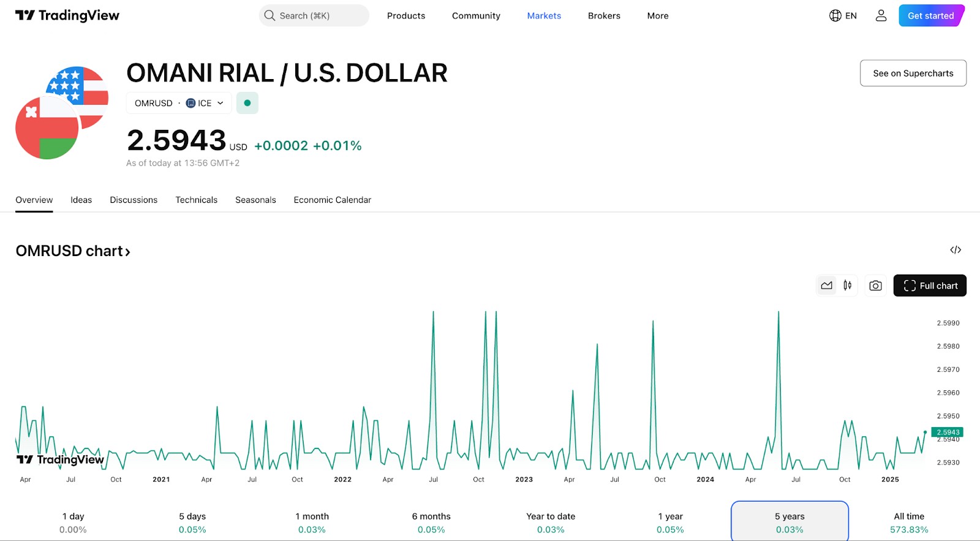
Task: Switch to the Seasonals tab
Action: [x=255, y=200]
